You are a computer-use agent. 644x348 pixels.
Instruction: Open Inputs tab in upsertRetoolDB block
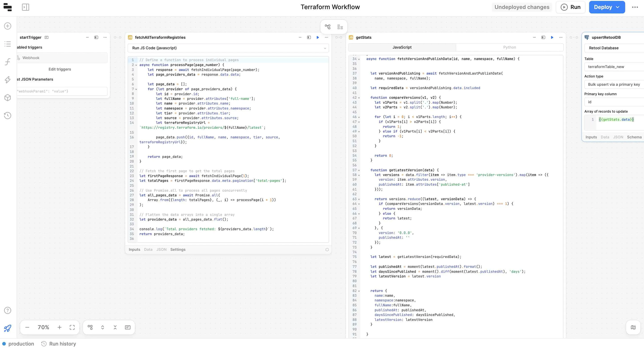591,137
